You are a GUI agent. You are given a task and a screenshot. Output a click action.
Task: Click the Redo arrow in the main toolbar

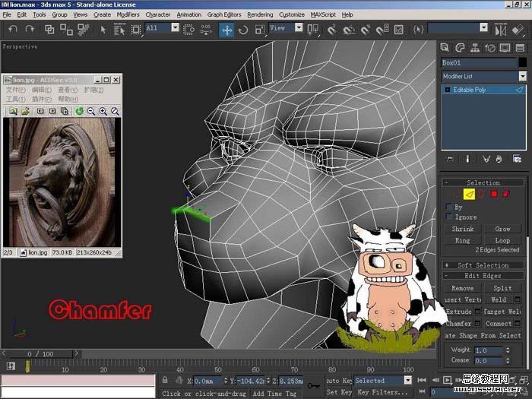click(x=30, y=30)
